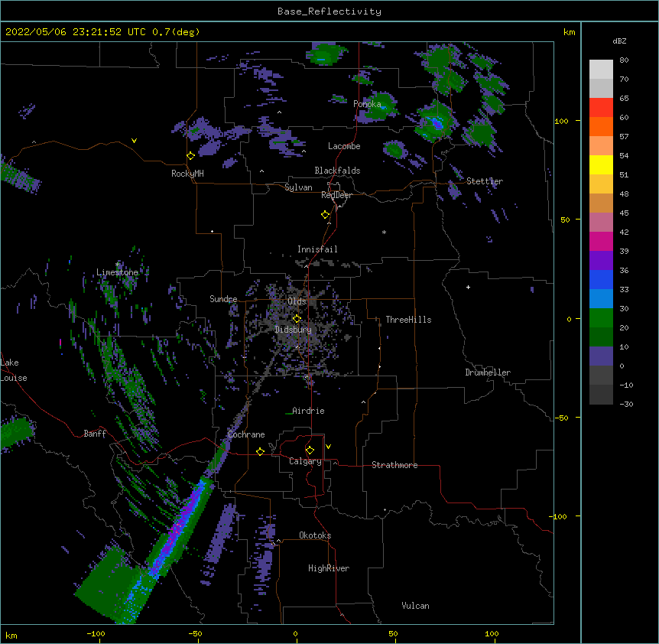The width and height of the screenshot is (659, 644).
Task: Click the Olds label
Action: (x=297, y=301)
